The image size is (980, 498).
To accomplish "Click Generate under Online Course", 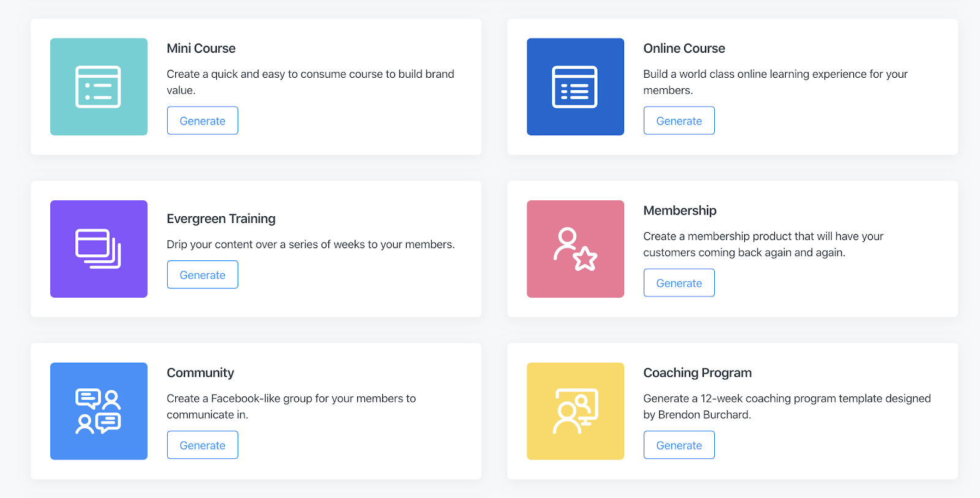I will click(679, 121).
